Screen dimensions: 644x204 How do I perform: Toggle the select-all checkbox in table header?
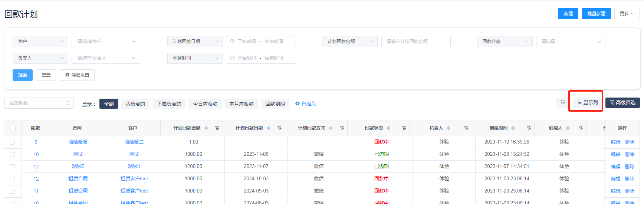click(13, 128)
